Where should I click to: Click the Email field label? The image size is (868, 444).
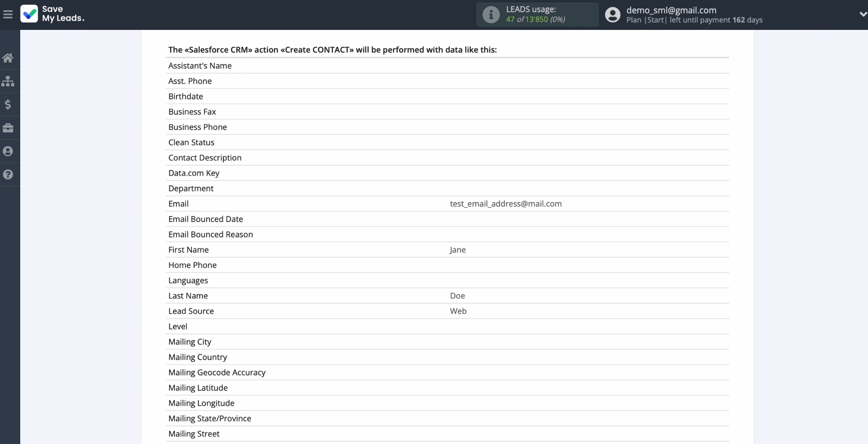click(179, 203)
